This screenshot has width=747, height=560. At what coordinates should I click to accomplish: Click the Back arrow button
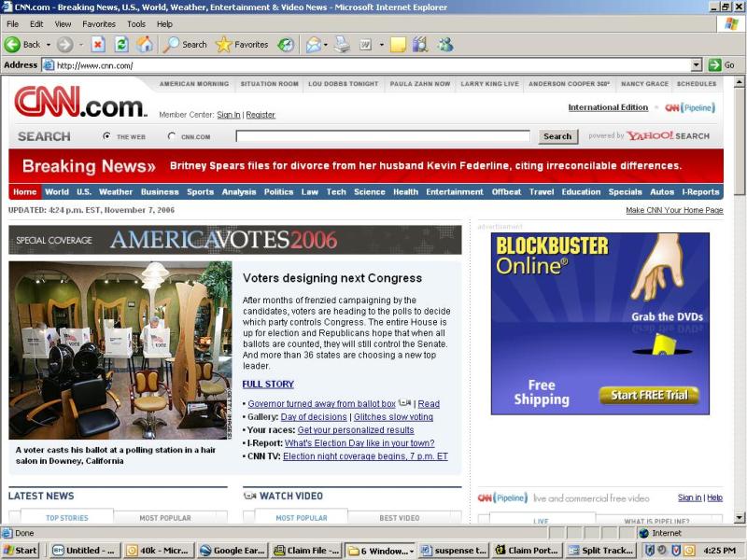coord(12,45)
